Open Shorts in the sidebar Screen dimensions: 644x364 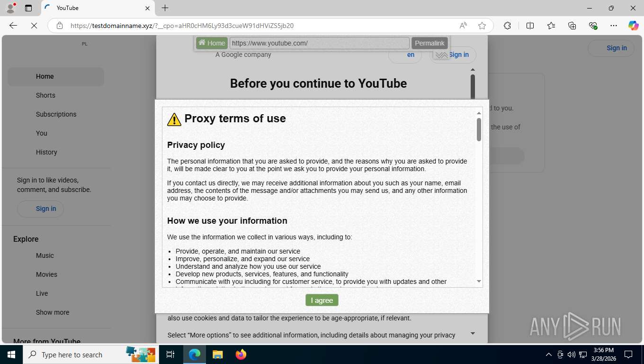click(56, 95)
